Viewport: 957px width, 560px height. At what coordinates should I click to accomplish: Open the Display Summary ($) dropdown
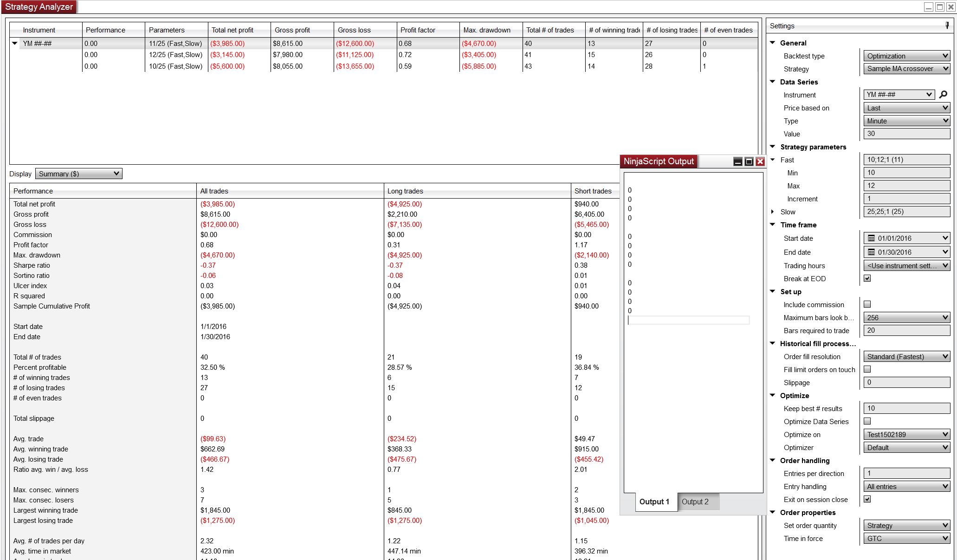pos(78,174)
